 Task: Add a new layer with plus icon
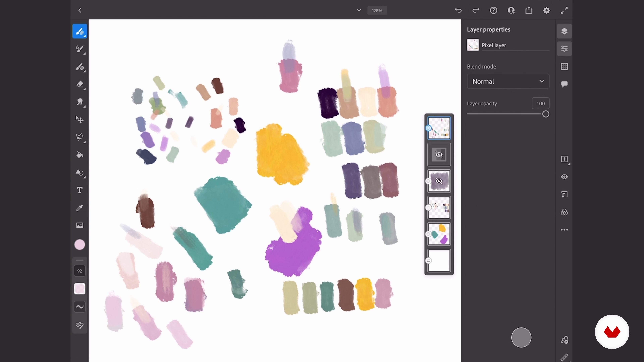564,159
